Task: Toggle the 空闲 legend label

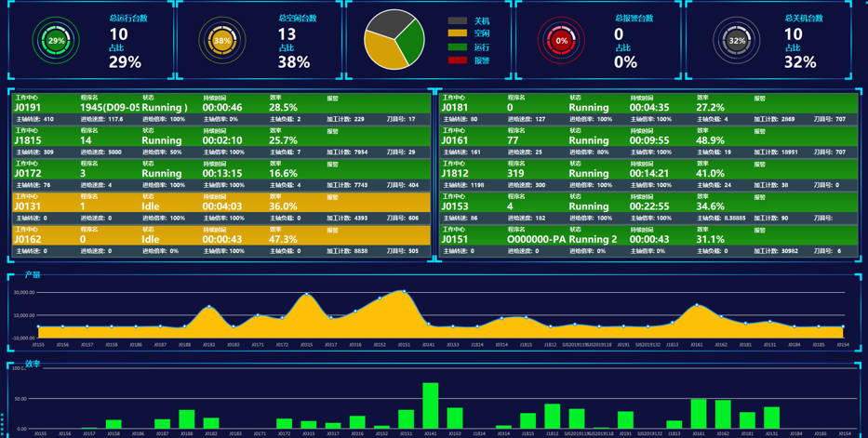Action: click(x=481, y=33)
